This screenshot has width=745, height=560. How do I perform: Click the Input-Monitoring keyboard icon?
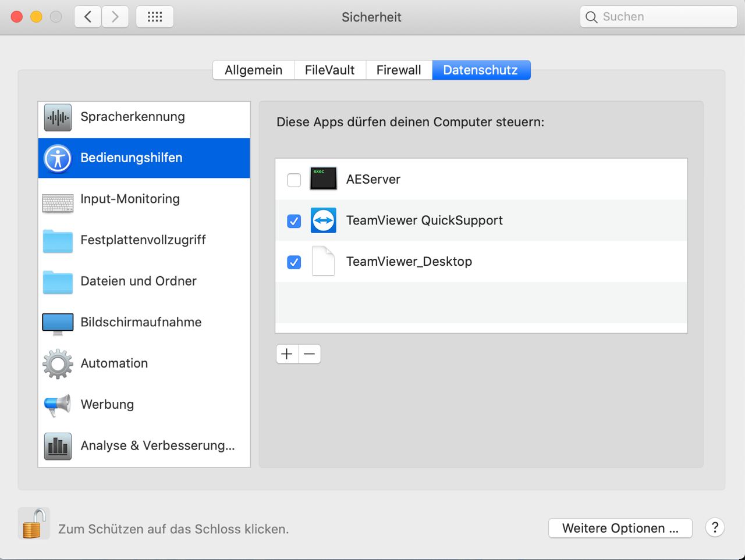[x=58, y=203]
